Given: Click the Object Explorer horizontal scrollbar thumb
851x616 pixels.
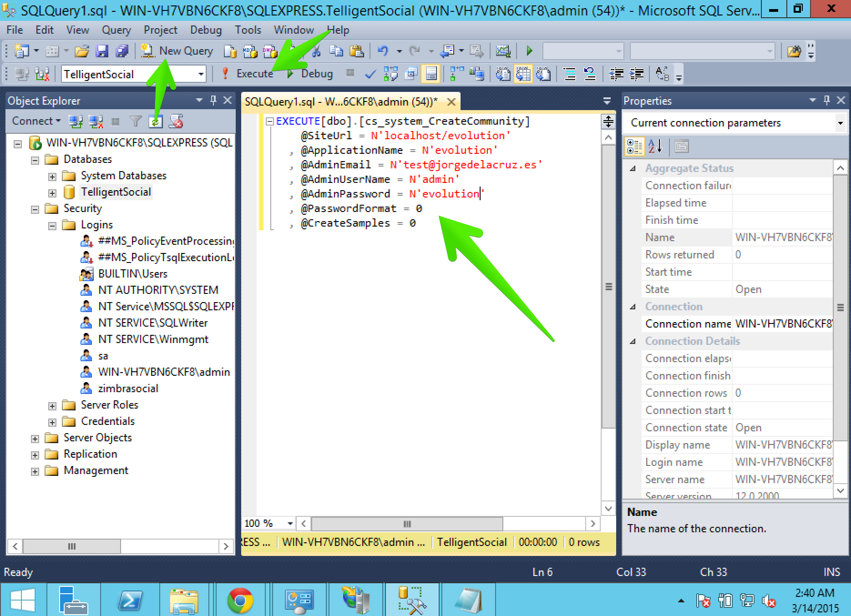Looking at the screenshot, I should pyautogui.click(x=71, y=546).
